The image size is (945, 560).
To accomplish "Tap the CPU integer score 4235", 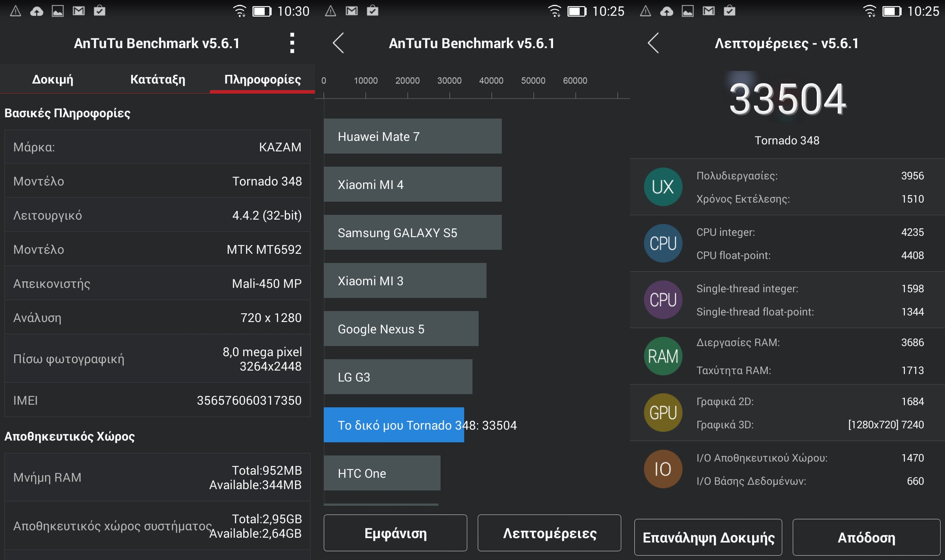I will [x=913, y=232].
